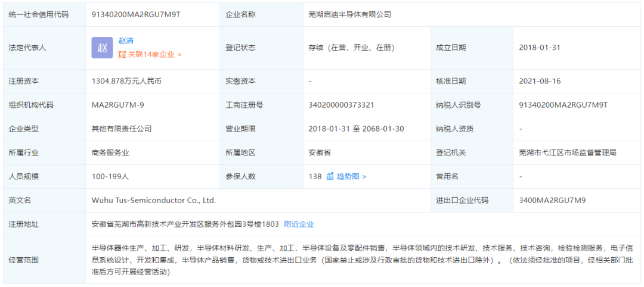Click the 纳税人资质 label
Screen dimensions: 644x287
pos(454,129)
